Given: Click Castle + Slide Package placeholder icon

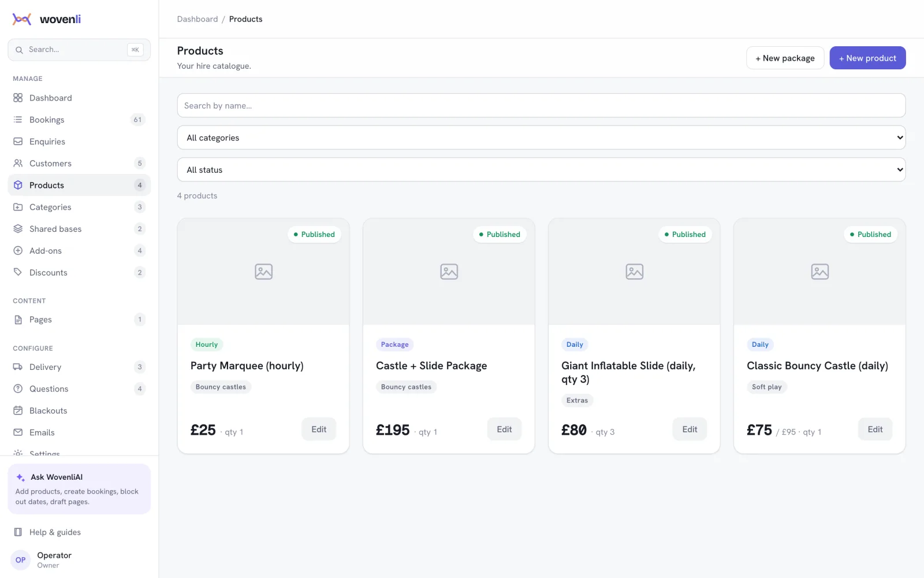Looking at the screenshot, I should click(x=449, y=272).
